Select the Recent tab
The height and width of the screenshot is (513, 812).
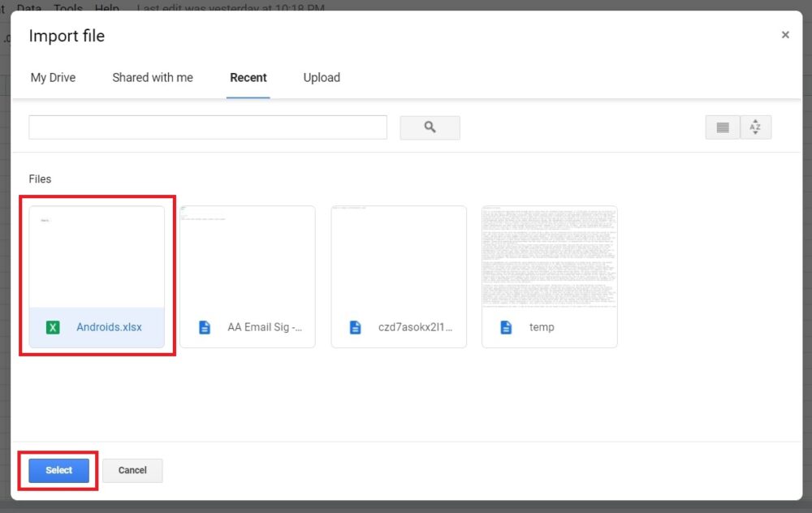248,77
